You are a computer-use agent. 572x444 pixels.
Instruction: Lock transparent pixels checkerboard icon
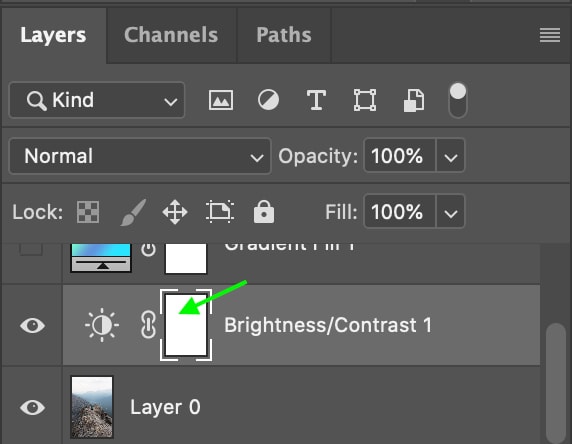click(88, 212)
